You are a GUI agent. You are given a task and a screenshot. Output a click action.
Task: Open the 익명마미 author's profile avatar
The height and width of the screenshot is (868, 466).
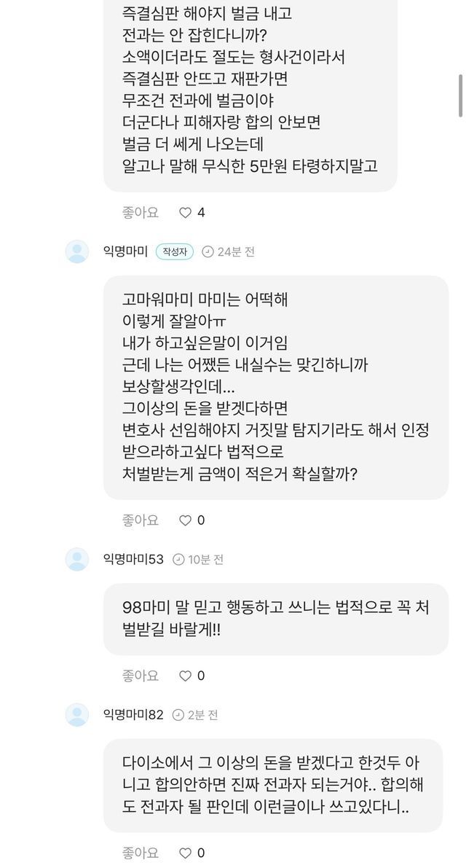pyautogui.click(x=77, y=251)
